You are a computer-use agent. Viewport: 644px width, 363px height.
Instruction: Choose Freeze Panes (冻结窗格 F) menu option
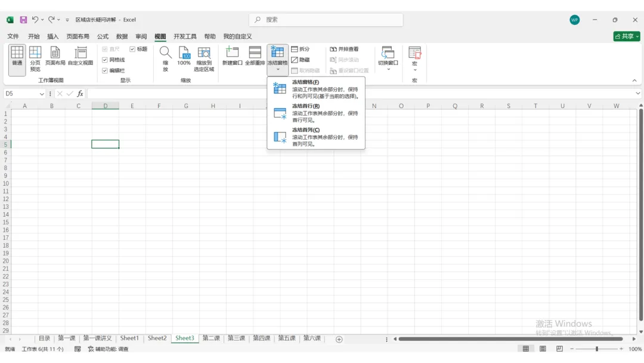[316, 89]
